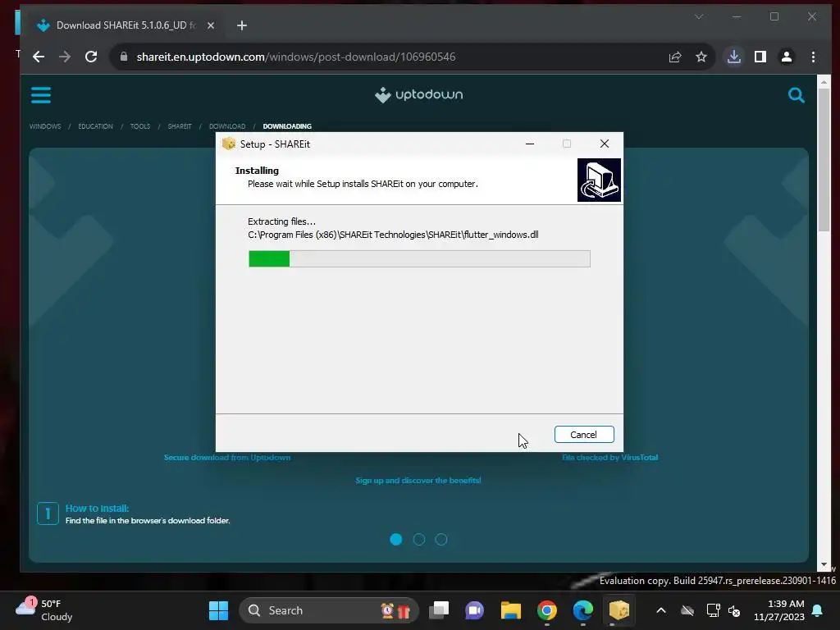This screenshot has height=630, width=840.
Task: Open the weather widget showing 50°F
Action: pos(44,610)
